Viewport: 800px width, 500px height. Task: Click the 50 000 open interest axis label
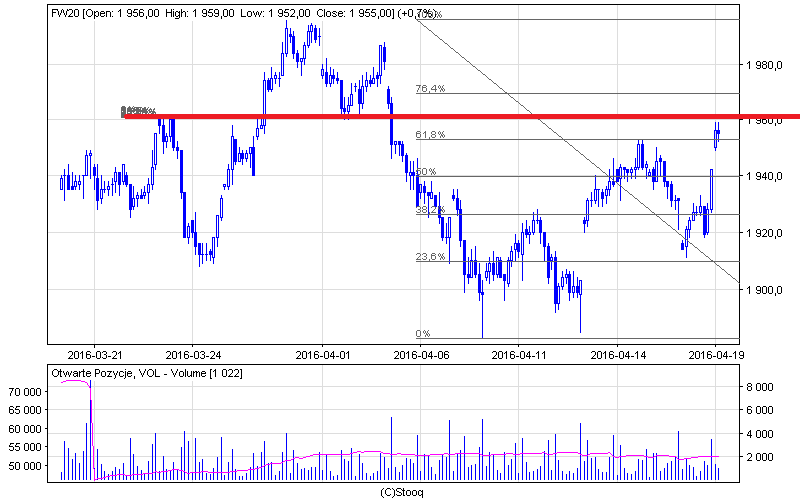25,466
